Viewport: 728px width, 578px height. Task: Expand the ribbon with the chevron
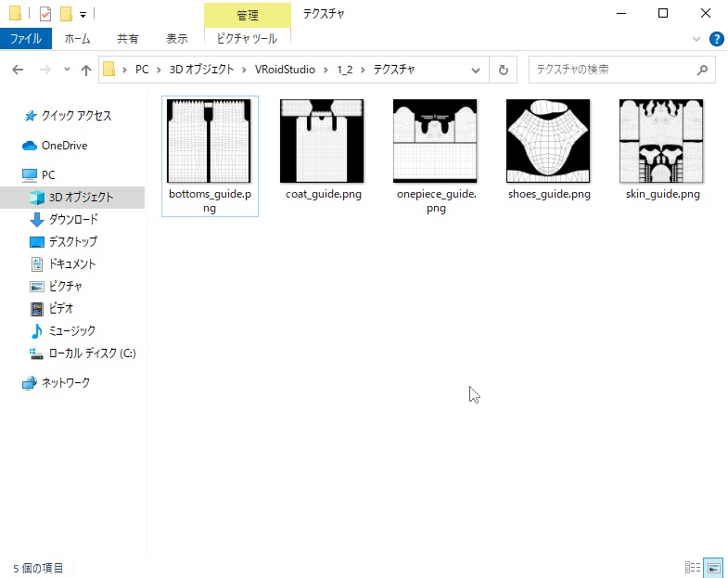coord(696,39)
